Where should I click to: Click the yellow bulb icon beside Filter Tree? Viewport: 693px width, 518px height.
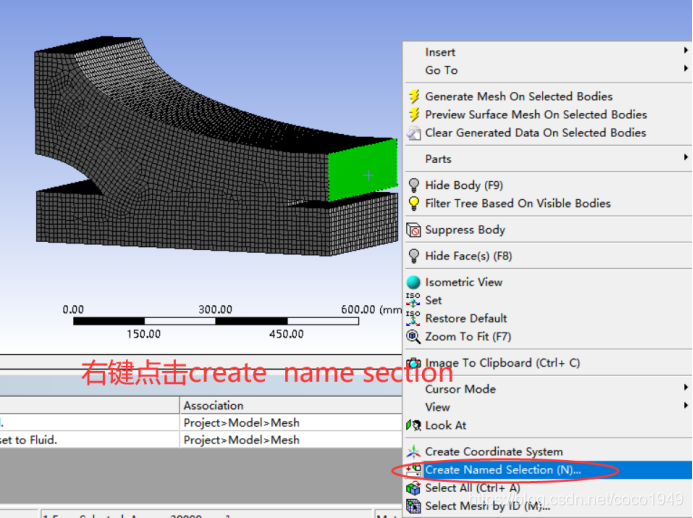(x=414, y=203)
